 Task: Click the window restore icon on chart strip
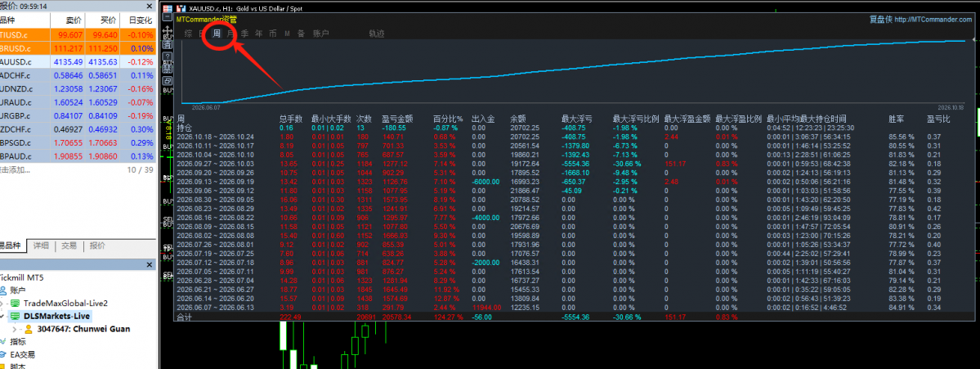[168, 81]
